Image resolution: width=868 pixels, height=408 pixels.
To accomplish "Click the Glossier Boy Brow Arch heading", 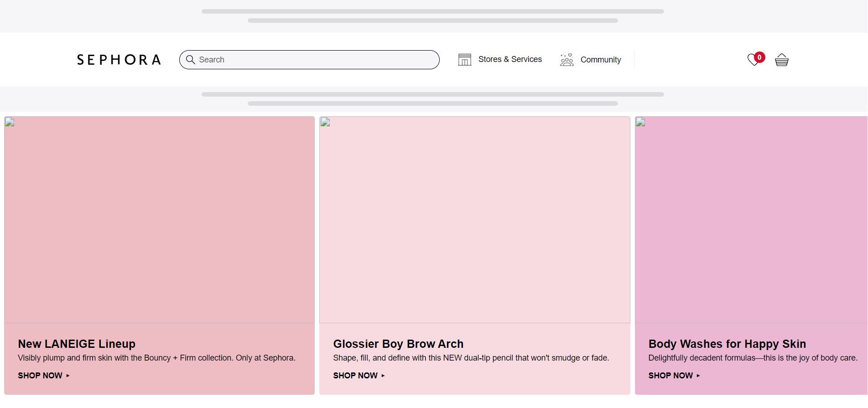I will click(398, 344).
